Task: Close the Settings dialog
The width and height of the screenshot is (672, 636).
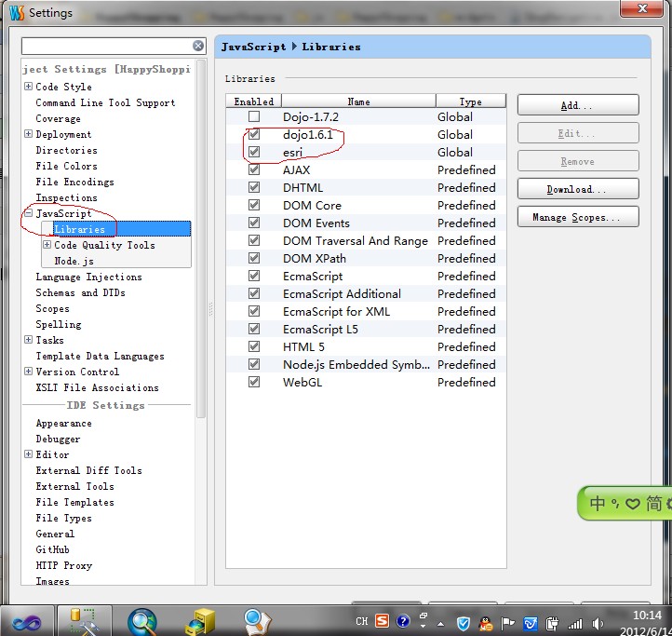Action: [641, 8]
